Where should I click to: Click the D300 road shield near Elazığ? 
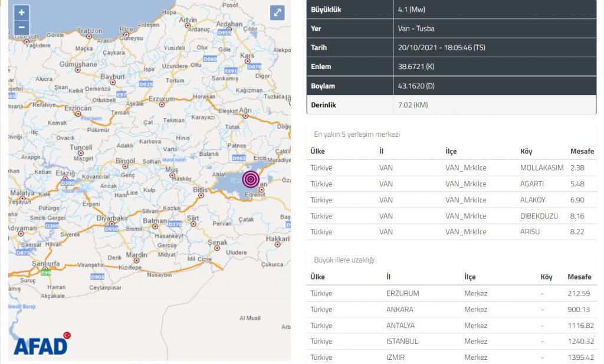68,183
